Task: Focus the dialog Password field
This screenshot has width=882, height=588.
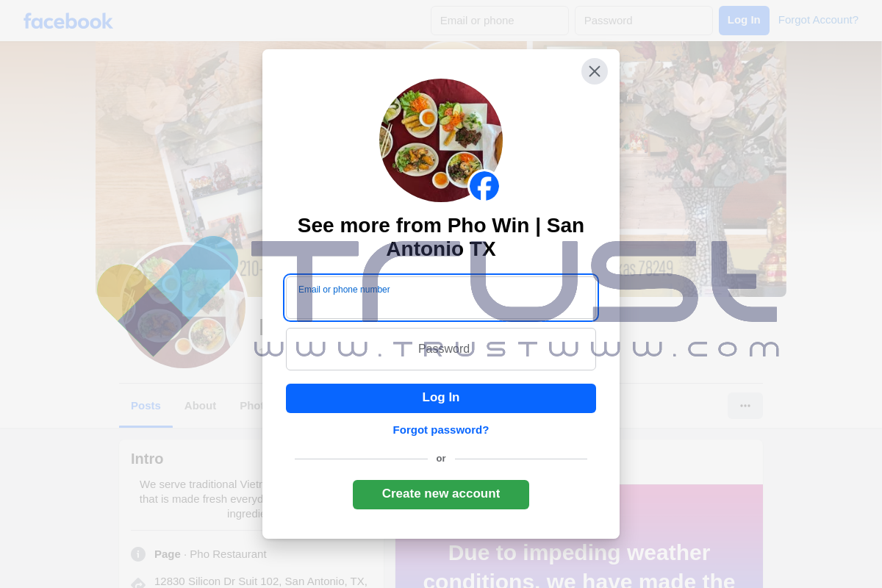Action: pyautogui.click(x=441, y=349)
